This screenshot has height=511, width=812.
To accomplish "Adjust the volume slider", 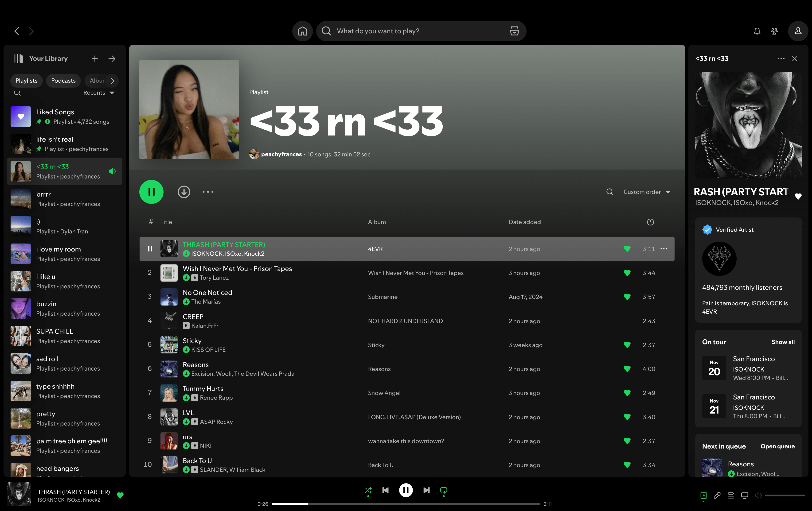I will click(785, 495).
